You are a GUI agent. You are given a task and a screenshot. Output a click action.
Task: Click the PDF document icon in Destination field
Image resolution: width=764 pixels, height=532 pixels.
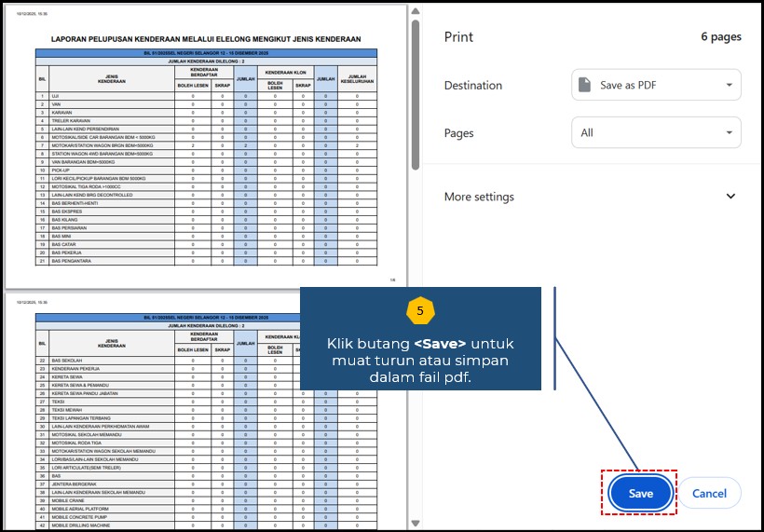click(585, 85)
